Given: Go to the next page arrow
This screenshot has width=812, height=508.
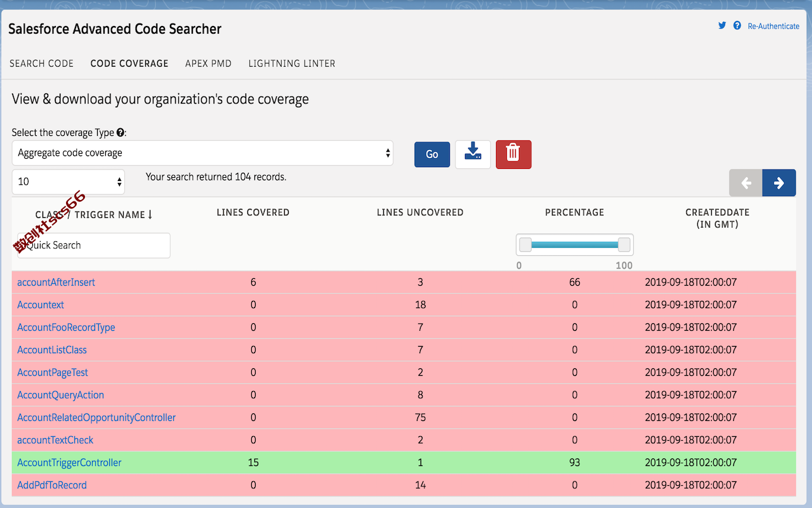Looking at the screenshot, I should click(x=779, y=183).
